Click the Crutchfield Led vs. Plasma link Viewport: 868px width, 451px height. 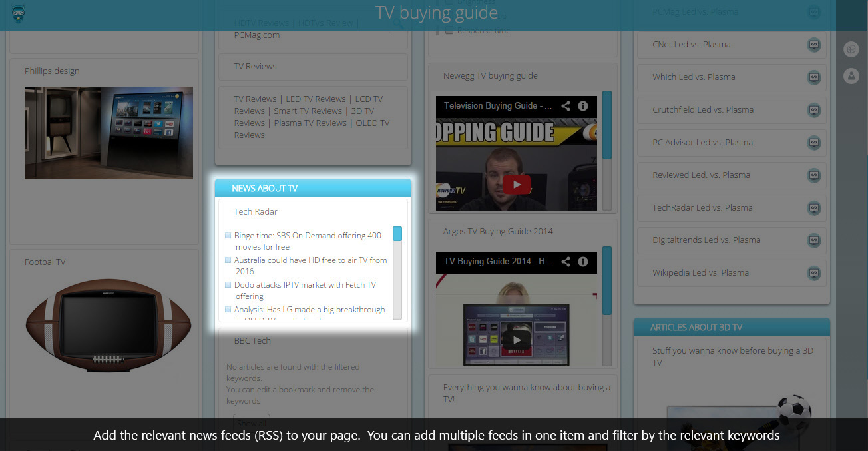click(702, 110)
